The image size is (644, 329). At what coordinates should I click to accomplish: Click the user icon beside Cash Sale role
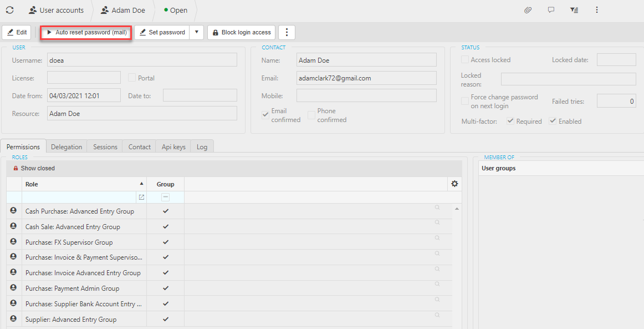[13, 226]
